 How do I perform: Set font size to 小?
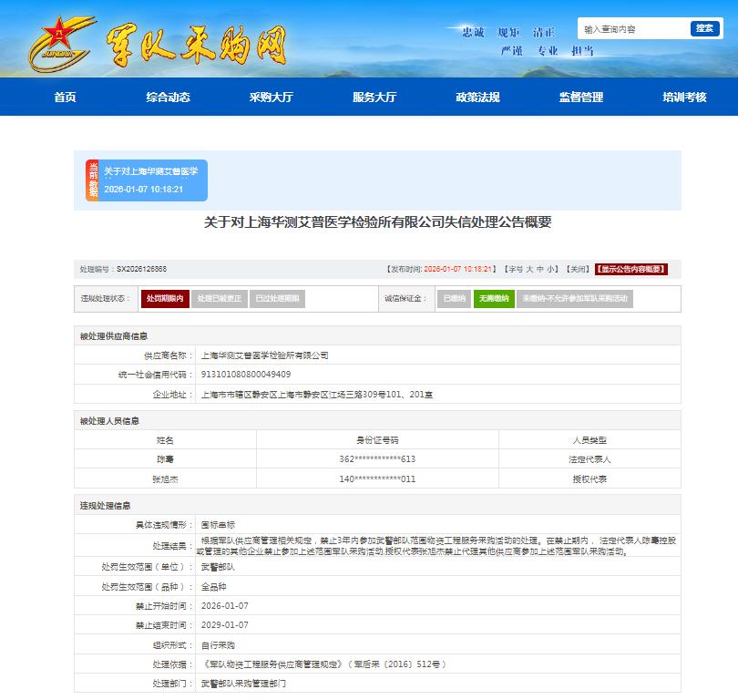tap(550, 269)
